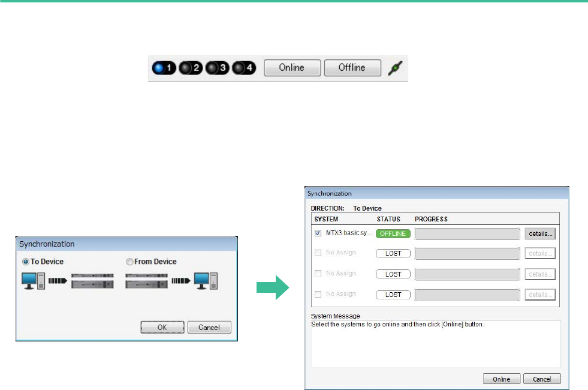
Task: Click the green OFFLINE status badge
Action: click(x=393, y=233)
